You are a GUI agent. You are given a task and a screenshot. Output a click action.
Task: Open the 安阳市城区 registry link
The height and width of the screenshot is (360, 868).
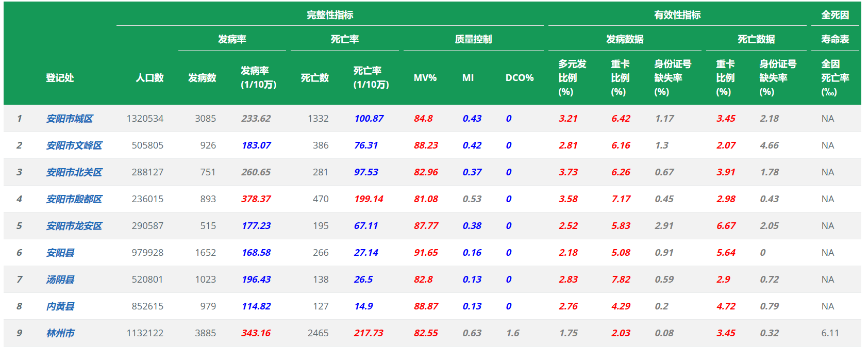[70, 119]
